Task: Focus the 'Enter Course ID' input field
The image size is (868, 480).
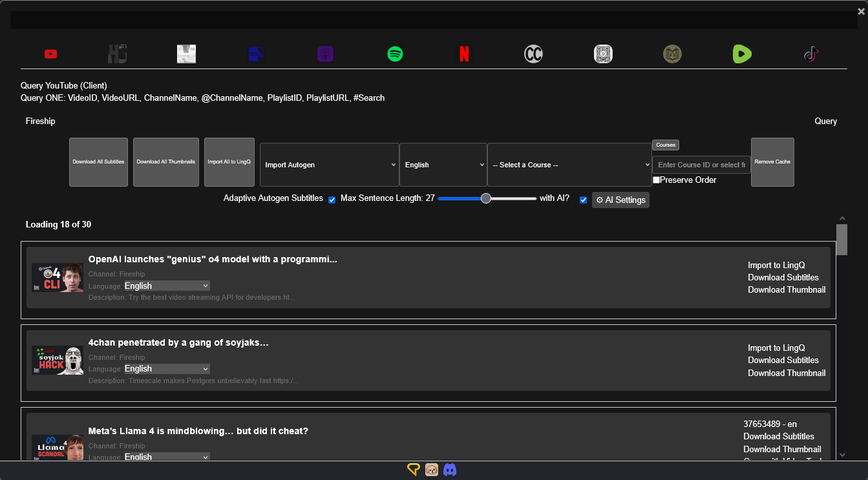Action: pyautogui.click(x=701, y=165)
